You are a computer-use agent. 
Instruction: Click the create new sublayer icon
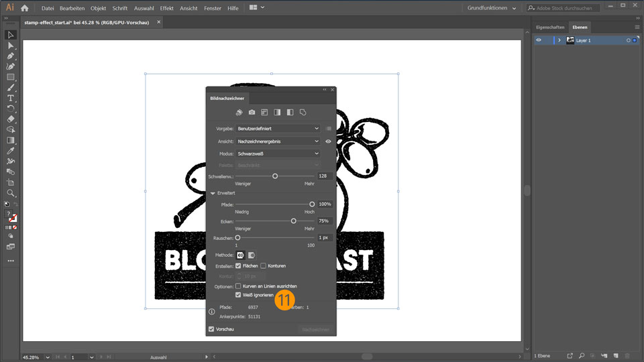point(604,356)
